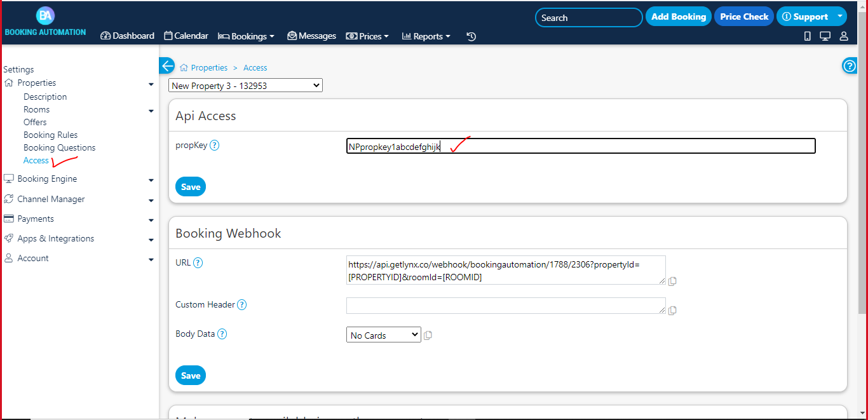Copy the Custom Header value

tap(672, 310)
